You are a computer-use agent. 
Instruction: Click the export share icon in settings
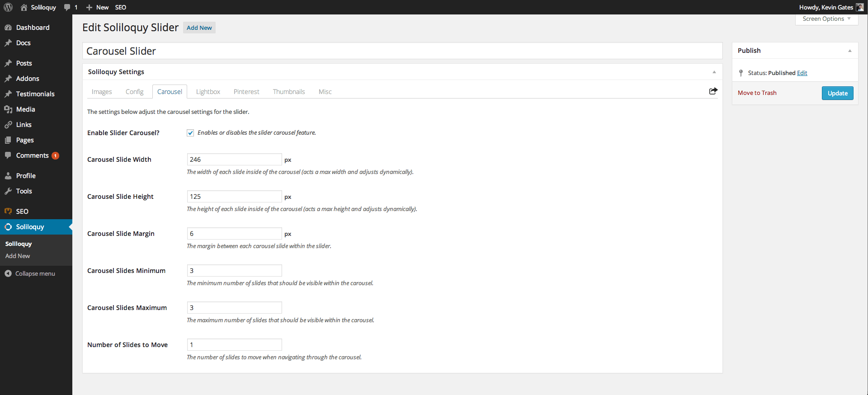[x=713, y=91]
